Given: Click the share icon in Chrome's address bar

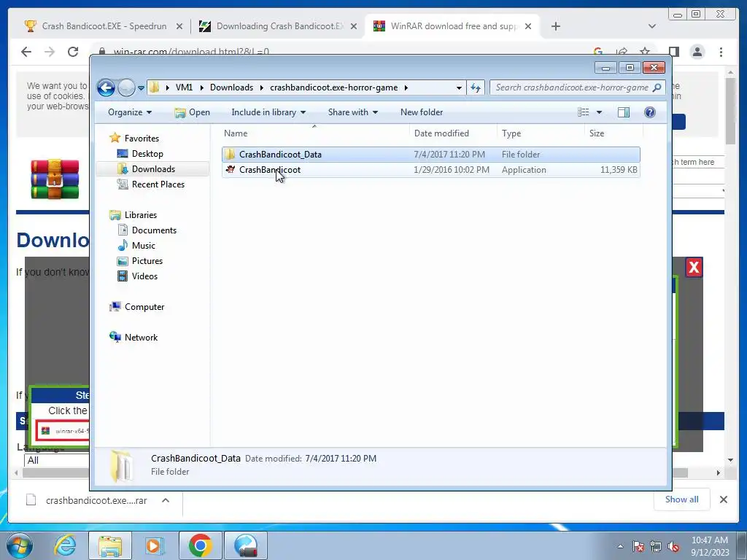Looking at the screenshot, I should pyautogui.click(x=622, y=52).
